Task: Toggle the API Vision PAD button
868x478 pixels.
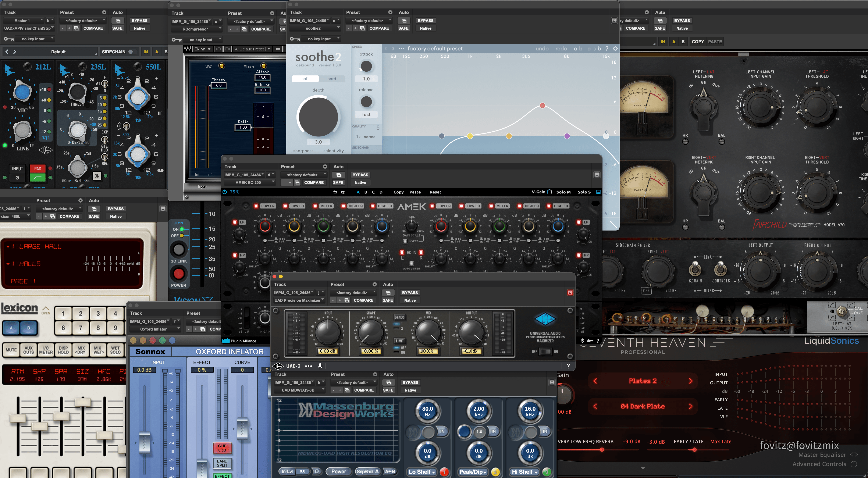Action: click(37, 169)
